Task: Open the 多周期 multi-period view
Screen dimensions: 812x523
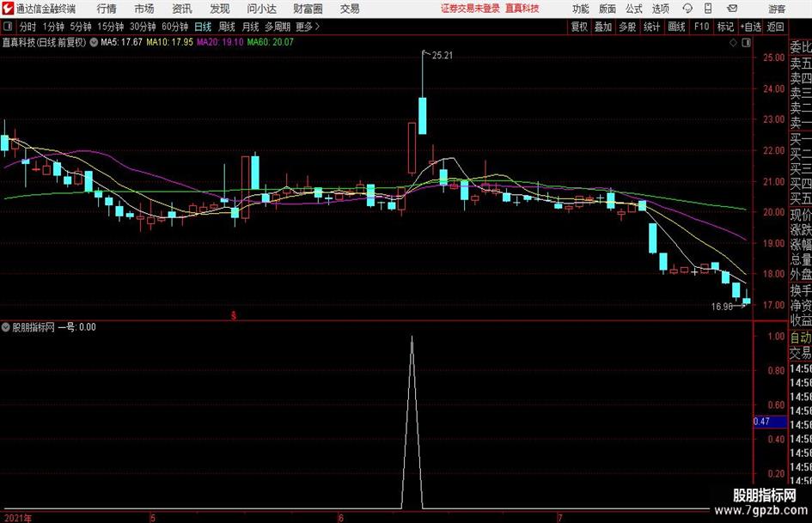Action: pos(278,27)
